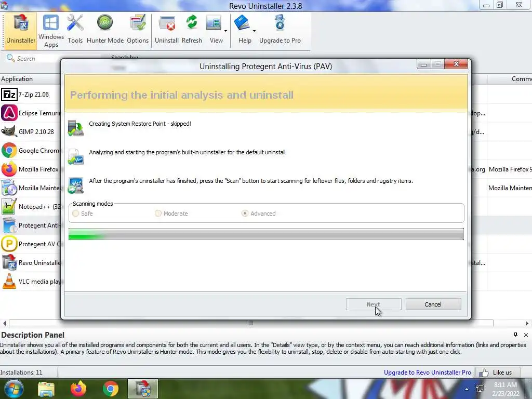
Task: Open Options from the toolbar
Action: [138, 30]
